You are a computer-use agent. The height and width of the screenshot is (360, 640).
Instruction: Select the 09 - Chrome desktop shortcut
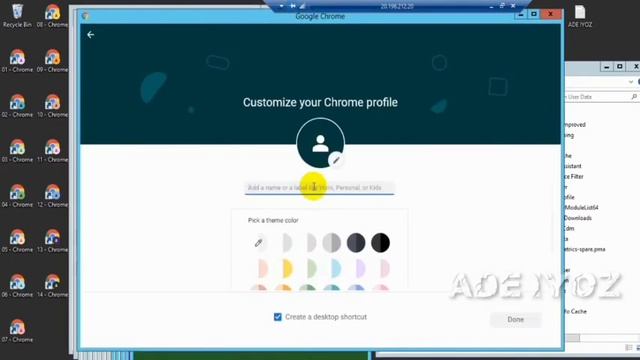pyautogui.click(x=52, y=61)
